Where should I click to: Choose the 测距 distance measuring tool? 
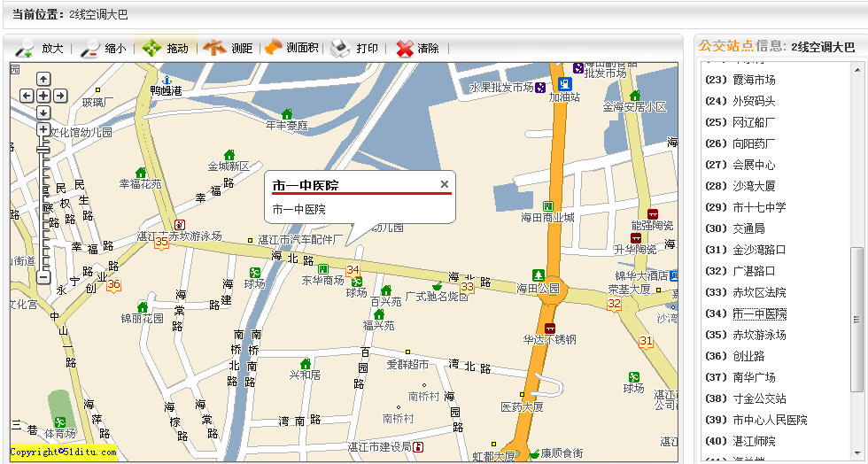pos(229,49)
